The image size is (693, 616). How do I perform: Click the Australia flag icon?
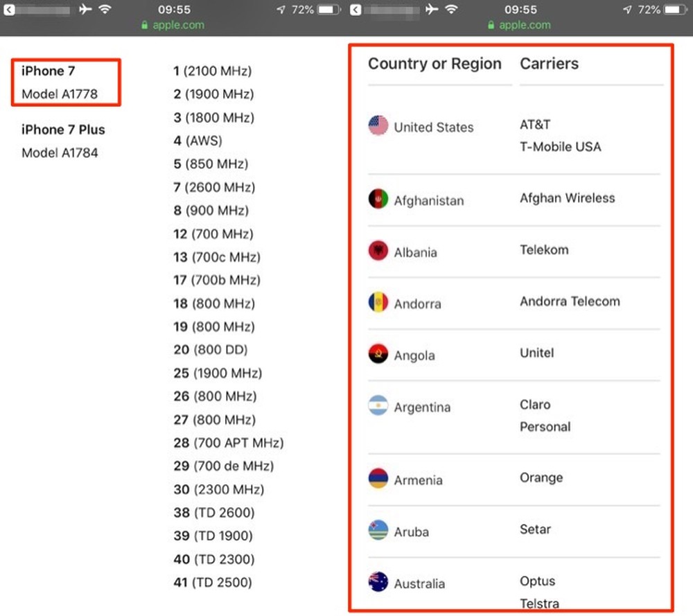pos(378,582)
